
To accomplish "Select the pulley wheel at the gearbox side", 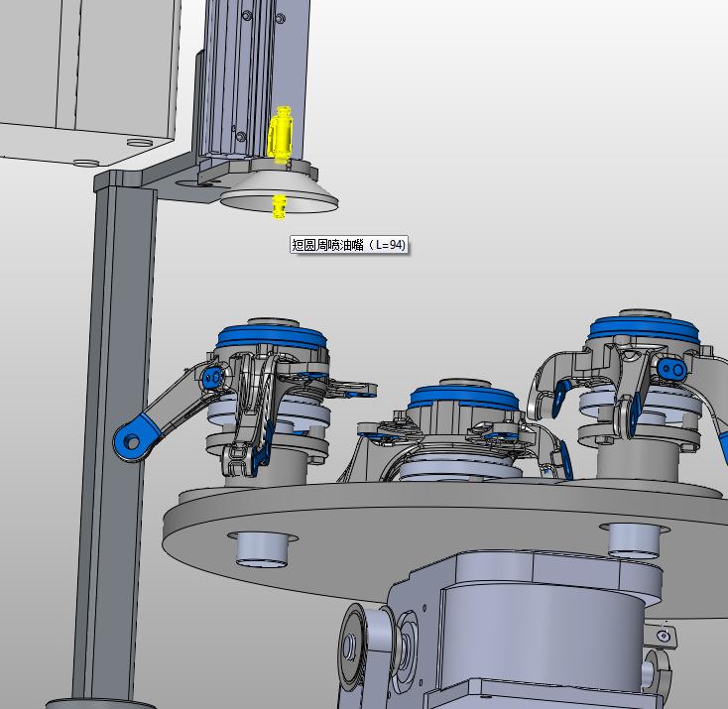I will pyautogui.click(x=353, y=645).
